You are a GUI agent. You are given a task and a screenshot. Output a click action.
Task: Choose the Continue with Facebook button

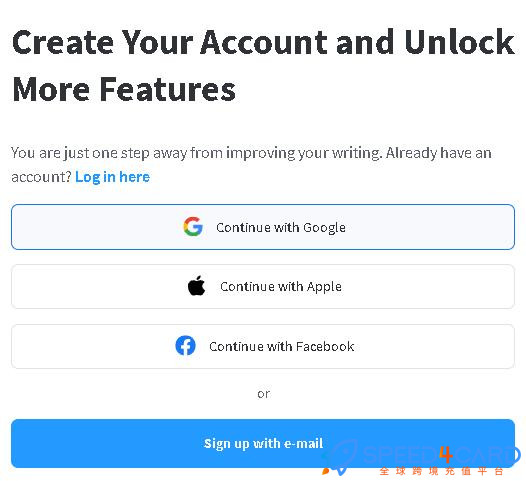tap(263, 346)
